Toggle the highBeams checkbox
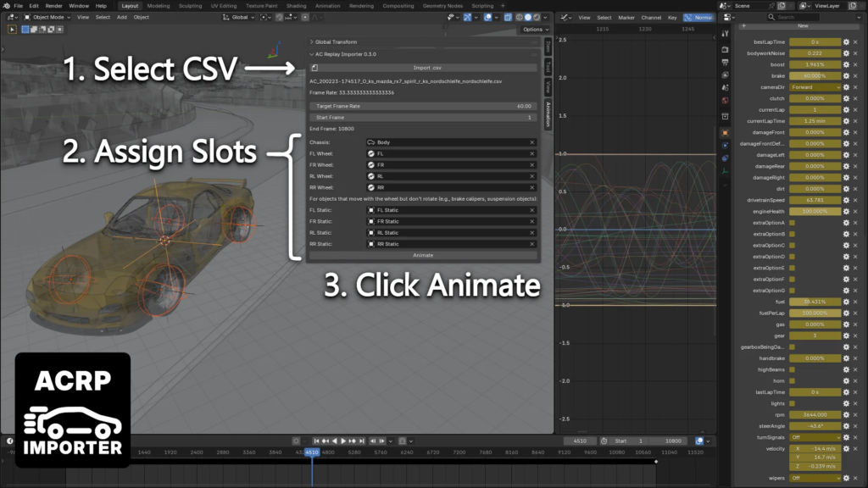The width and height of the screenshot is (868, 488). [x=793, y=369]
